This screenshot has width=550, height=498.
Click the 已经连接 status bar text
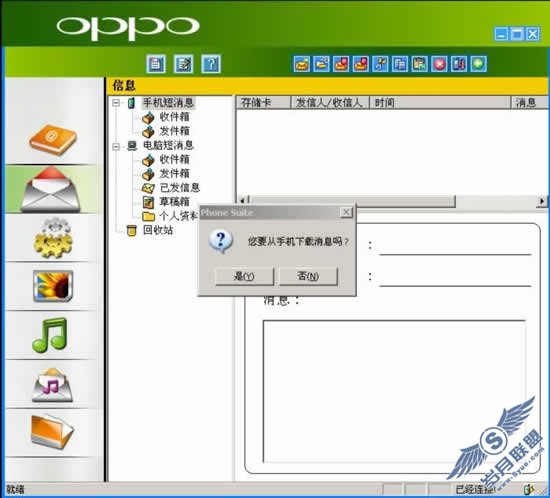pos(475,489)
